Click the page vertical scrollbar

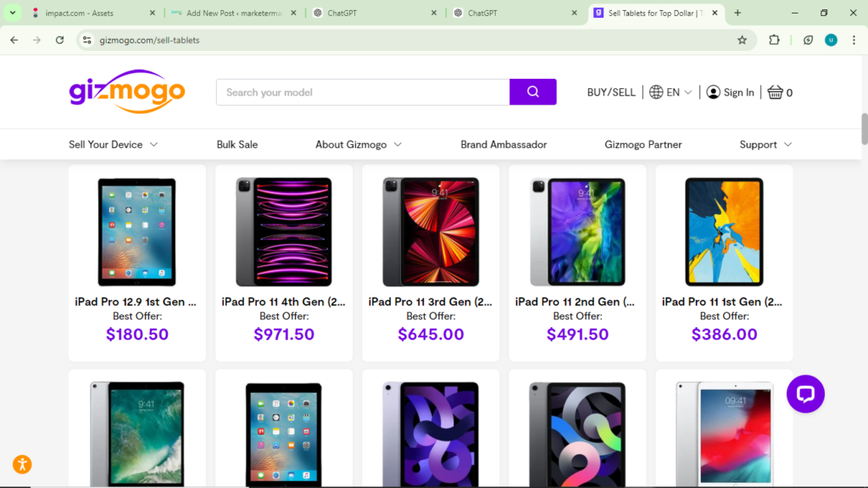[x=864, y=129]
